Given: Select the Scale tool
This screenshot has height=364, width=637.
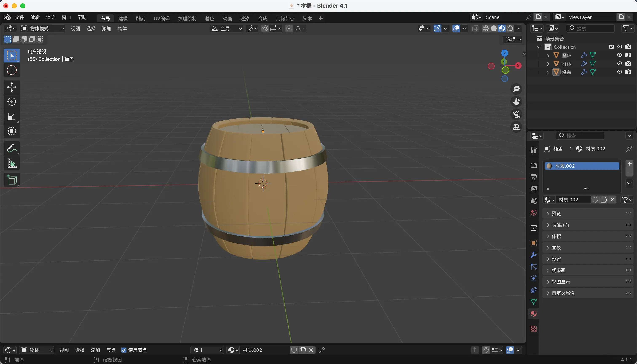Looking at the screenshot, I should (x=12, y=117).
